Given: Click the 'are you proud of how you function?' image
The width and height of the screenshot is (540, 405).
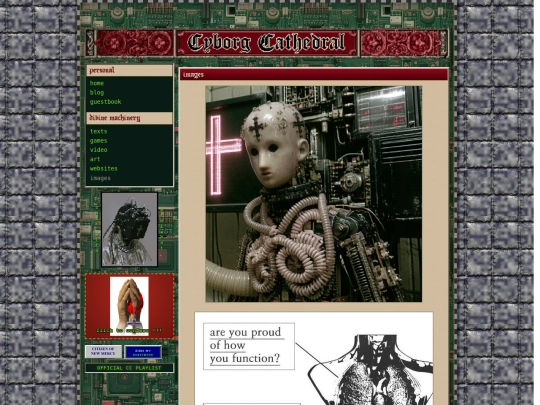Looking at the screenshot, I should click(x=314, y=359).
